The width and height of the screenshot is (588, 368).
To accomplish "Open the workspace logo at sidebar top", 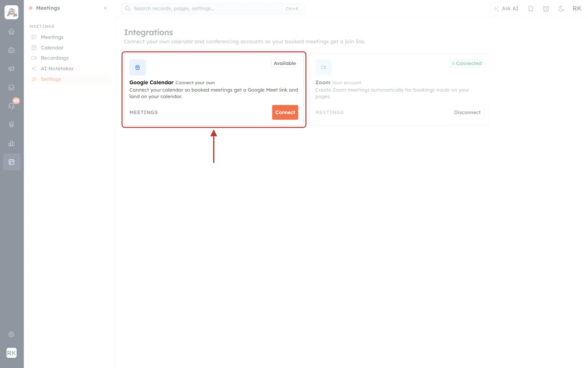I will (11, 12).
